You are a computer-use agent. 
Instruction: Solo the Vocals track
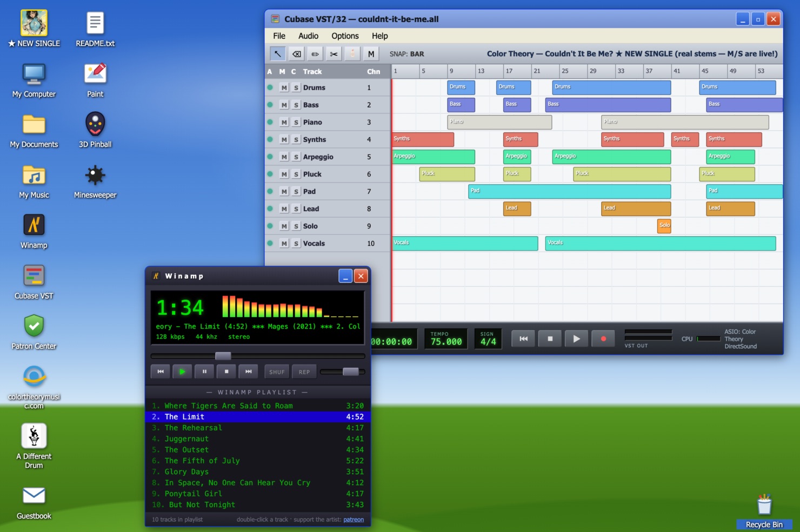click(x=296, y=244)
